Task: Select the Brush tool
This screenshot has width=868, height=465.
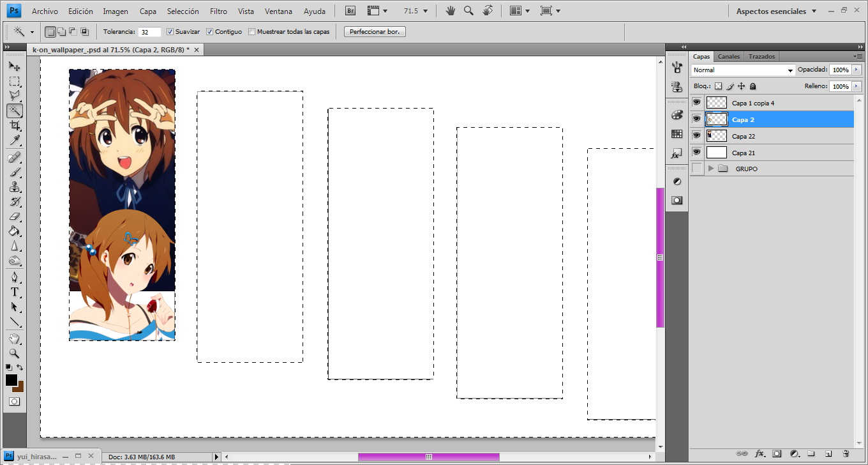Action: tap(14, 172)
